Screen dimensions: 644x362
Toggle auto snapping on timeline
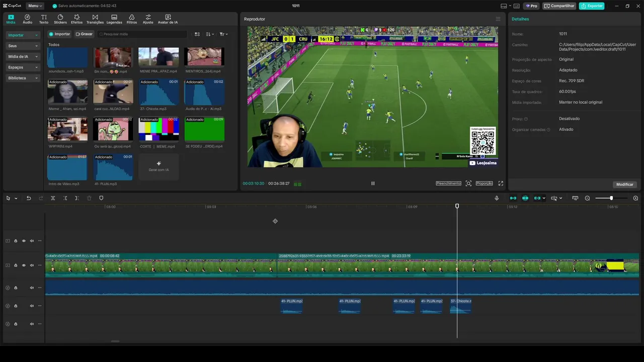(525, 198)
